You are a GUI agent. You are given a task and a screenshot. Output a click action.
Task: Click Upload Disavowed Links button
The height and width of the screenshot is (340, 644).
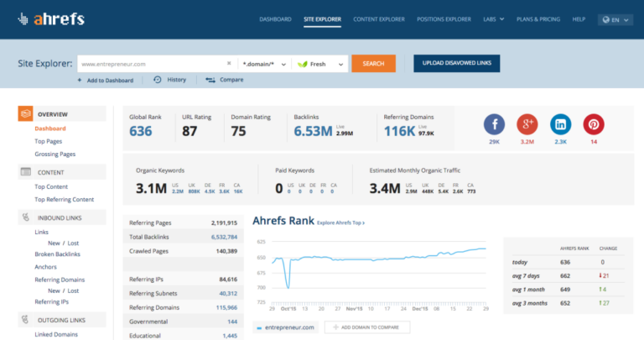pyautogui.click(x=457, y=63)
